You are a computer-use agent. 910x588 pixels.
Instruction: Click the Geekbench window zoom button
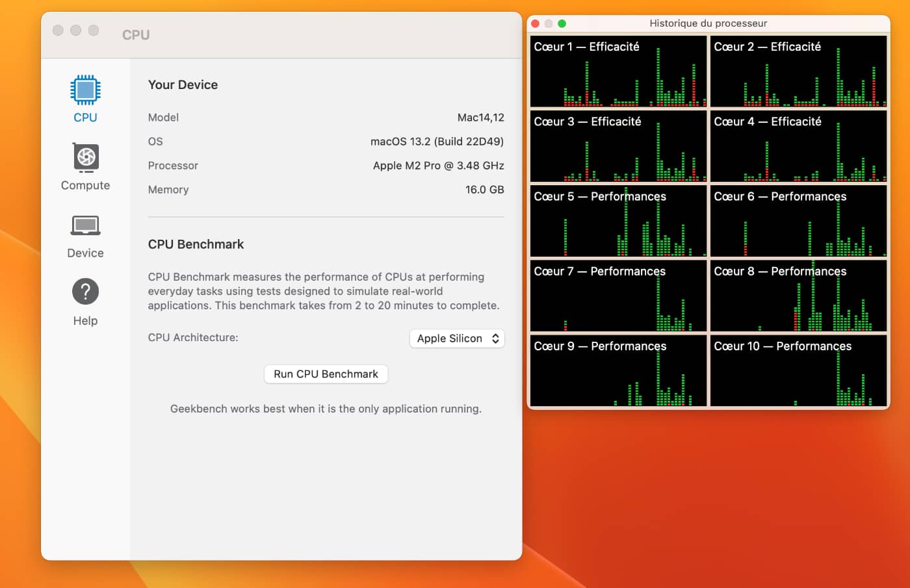[x=94, y=31]
